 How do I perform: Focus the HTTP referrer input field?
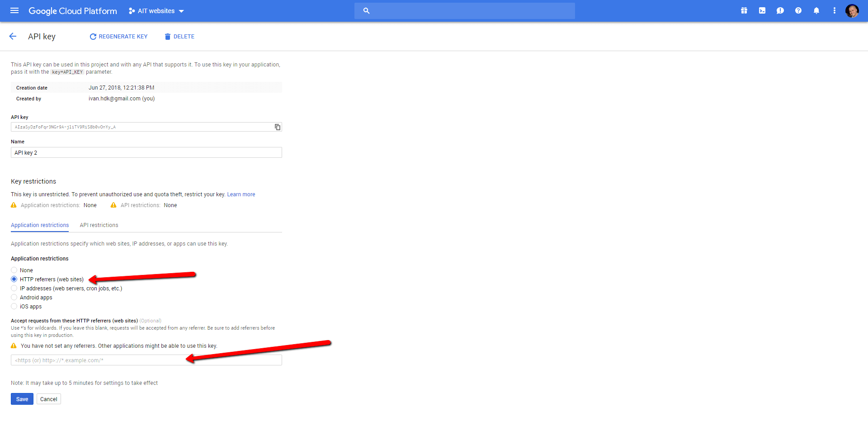146,360
